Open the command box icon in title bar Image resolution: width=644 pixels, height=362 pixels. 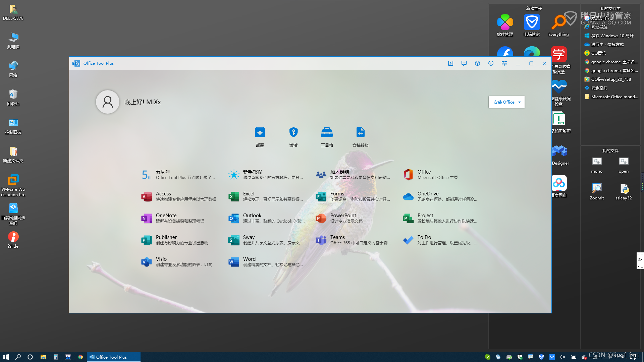coord(450,63)
